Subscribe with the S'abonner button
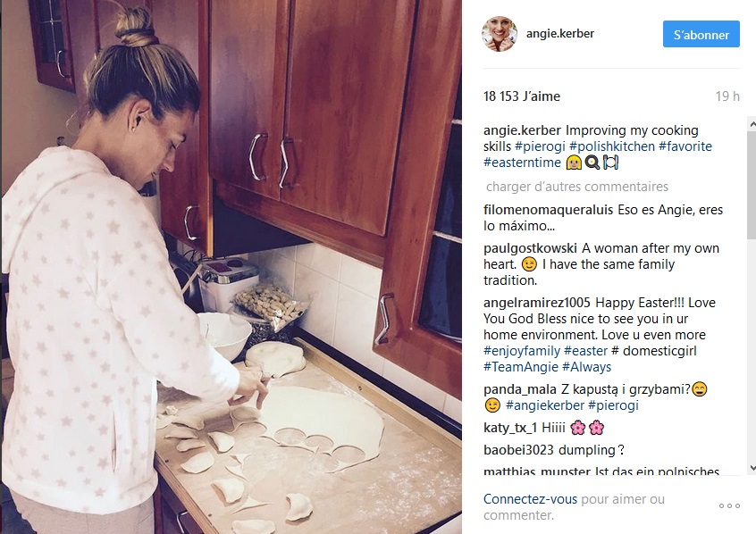The width and height of the screenshot is (756, 534). [x=701, y=34]
